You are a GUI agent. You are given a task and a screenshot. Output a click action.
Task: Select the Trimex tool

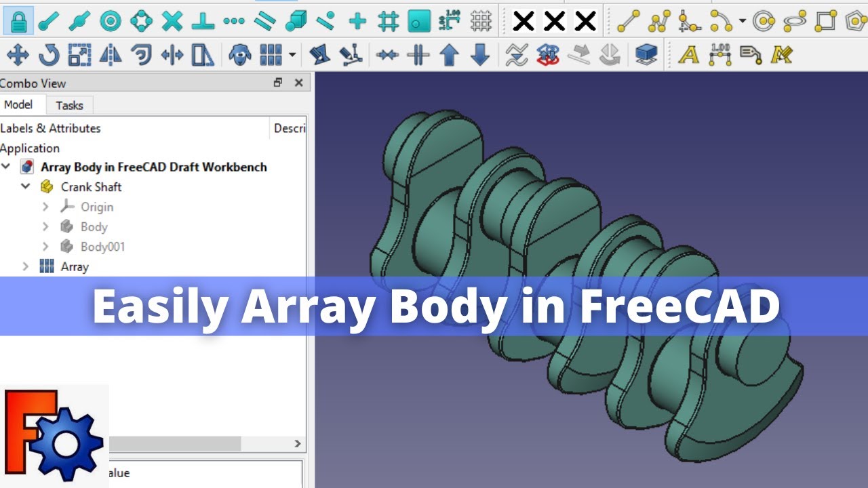[x=172, y=54]
